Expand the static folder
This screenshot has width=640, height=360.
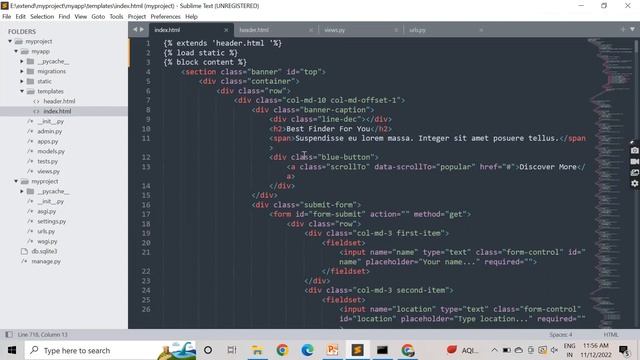click(22, 81)
